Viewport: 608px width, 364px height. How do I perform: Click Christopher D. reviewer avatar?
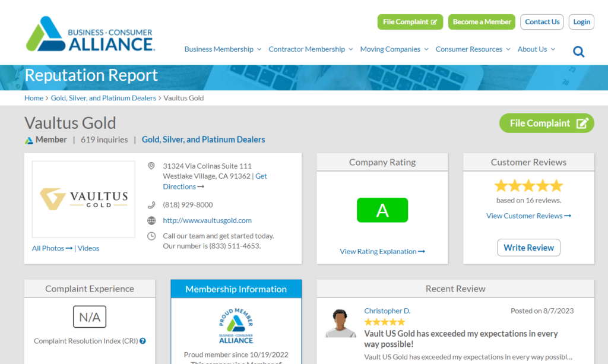340,323
